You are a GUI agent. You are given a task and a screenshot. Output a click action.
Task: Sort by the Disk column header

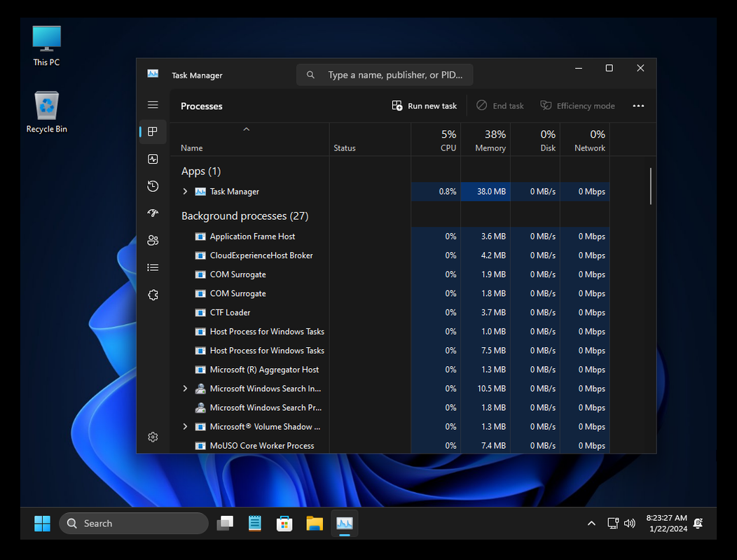pos(535,141)
